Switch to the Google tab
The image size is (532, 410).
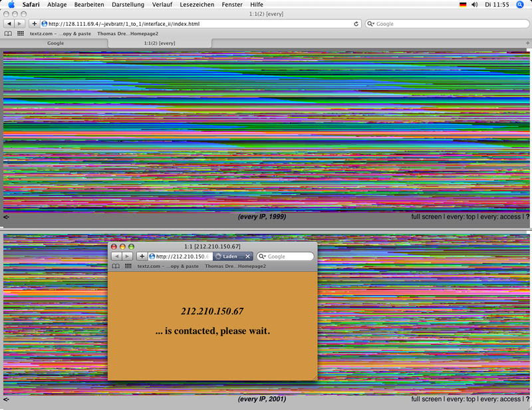(x=55, y=43)
